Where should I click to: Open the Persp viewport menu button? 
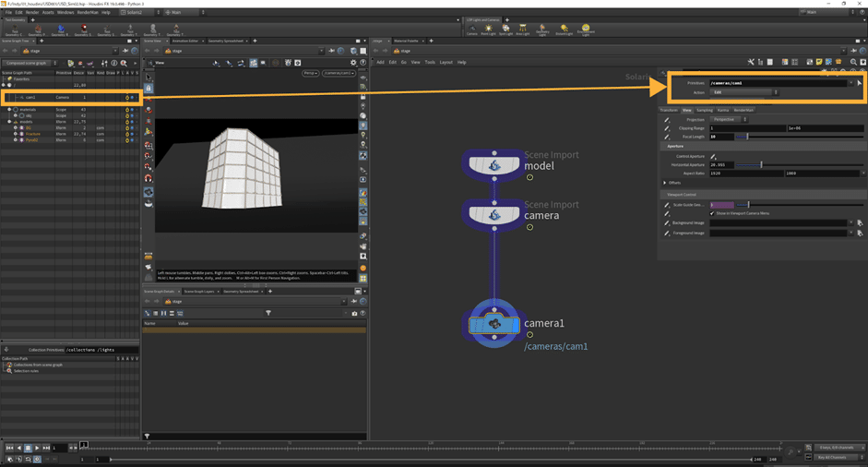(x=310, y=73)
